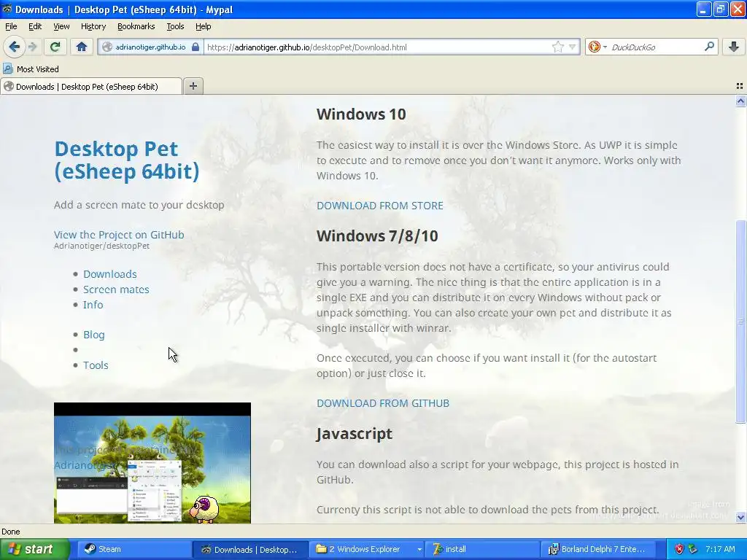Click the Javascript section heading
Screen dimensions: 747x560
355,434
